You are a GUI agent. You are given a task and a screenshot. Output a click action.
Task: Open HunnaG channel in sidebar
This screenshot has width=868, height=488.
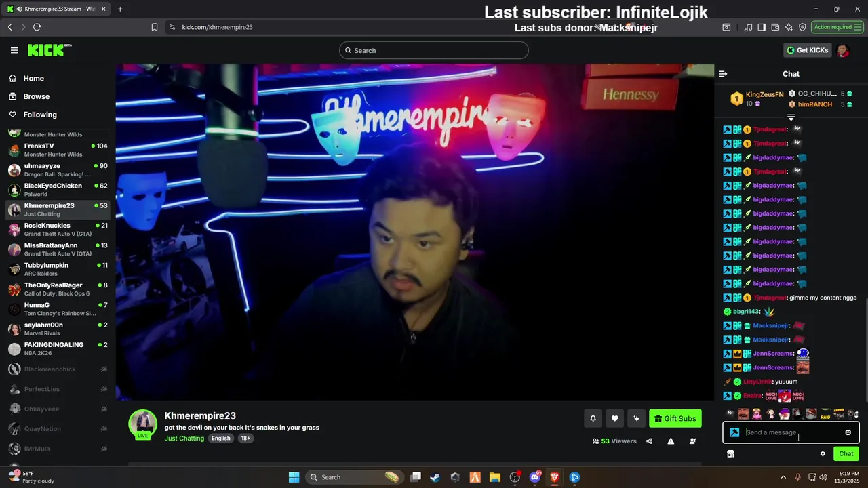58,309
